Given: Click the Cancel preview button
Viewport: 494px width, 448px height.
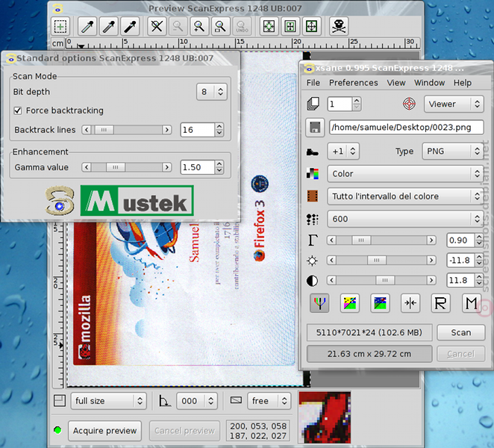Looking at the screenshot, I should (x=184, y=431).
